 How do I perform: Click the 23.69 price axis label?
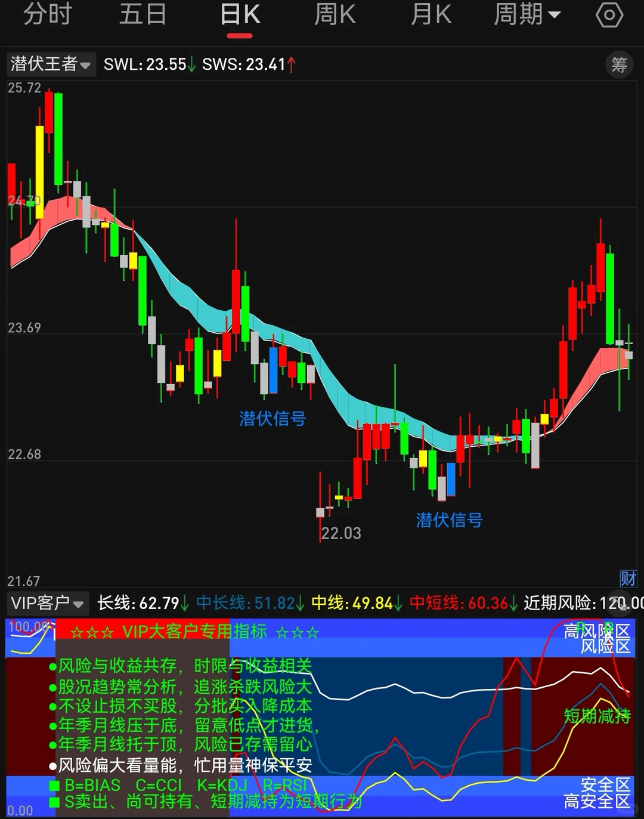click(x=24, y=327)
